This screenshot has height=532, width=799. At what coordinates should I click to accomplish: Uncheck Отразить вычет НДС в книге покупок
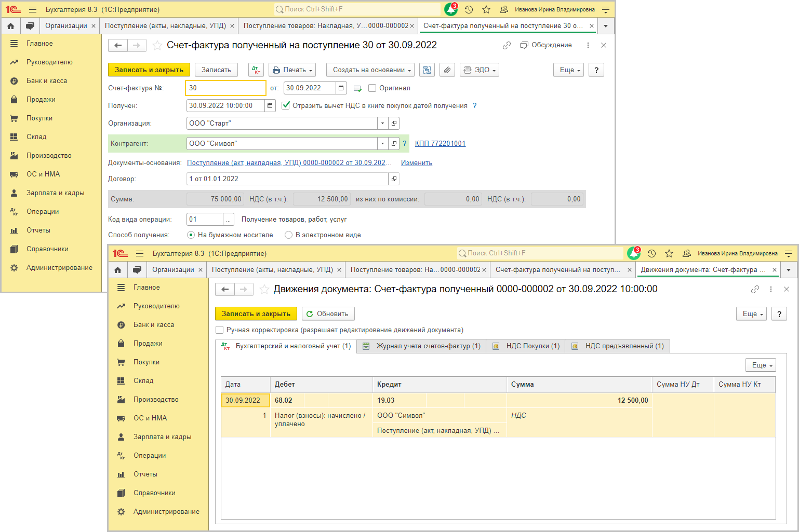(286, 105)
